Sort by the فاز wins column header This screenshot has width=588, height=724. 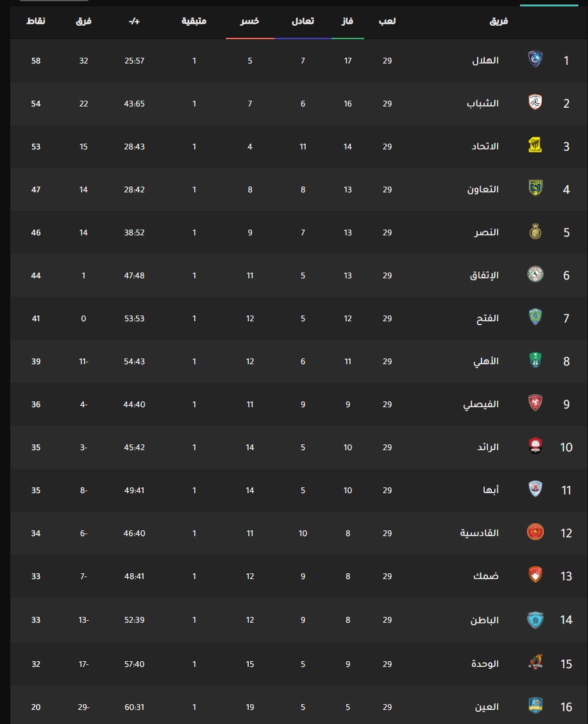click(347, 21)
